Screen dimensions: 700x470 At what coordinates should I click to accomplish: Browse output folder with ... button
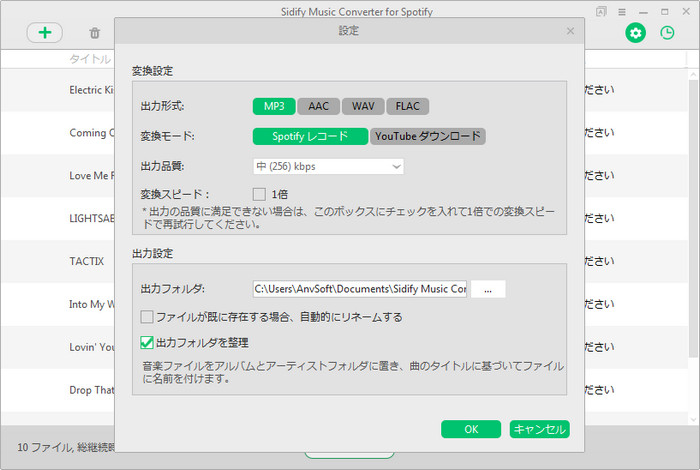coord(488,289)
